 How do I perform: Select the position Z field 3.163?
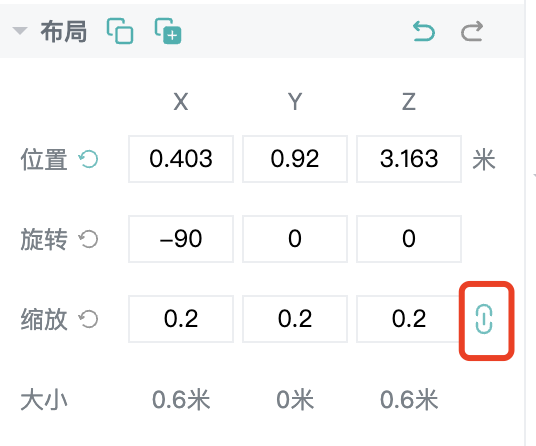click(x=409, y=159)
